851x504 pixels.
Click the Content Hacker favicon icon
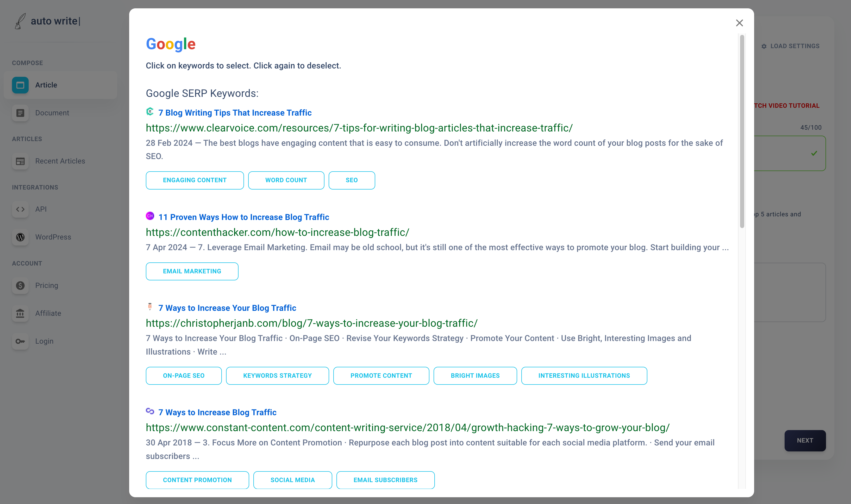click(x=150, y=216)
